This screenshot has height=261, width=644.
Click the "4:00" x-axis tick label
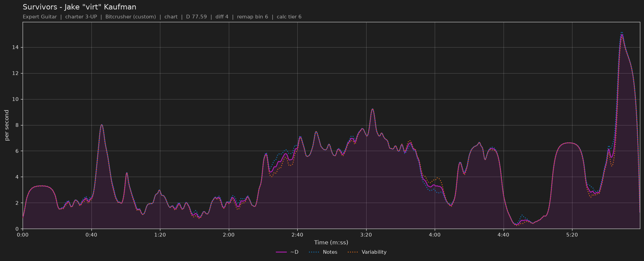(435, 235)
